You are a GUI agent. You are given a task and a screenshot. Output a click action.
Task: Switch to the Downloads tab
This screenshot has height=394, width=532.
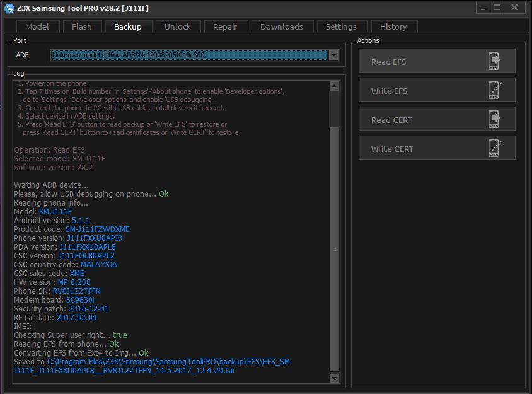point(282,27)
